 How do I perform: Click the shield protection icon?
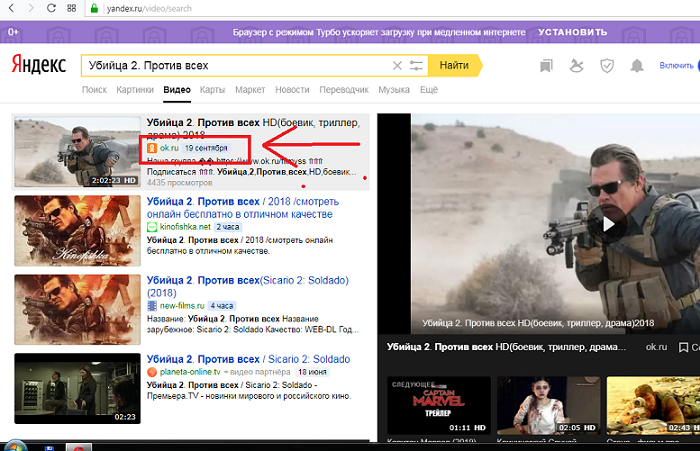[x=607, y=66]
